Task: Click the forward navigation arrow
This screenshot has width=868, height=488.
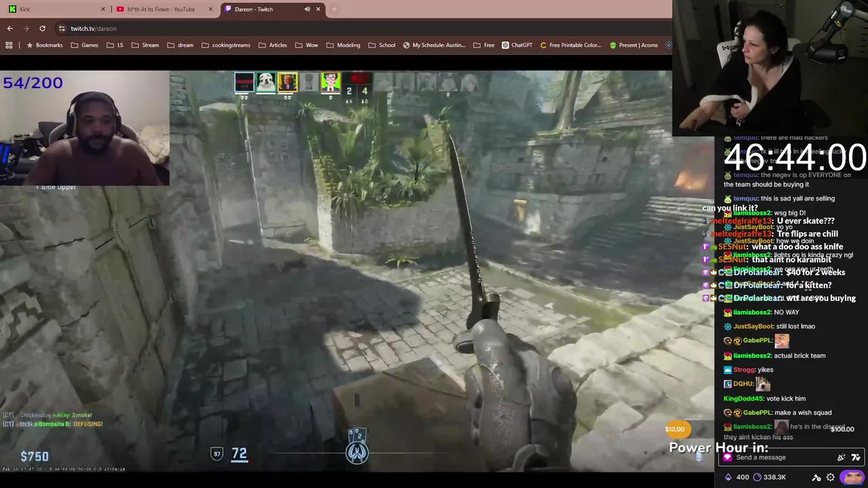Action: pyautogui.click(x=26, y=28)
